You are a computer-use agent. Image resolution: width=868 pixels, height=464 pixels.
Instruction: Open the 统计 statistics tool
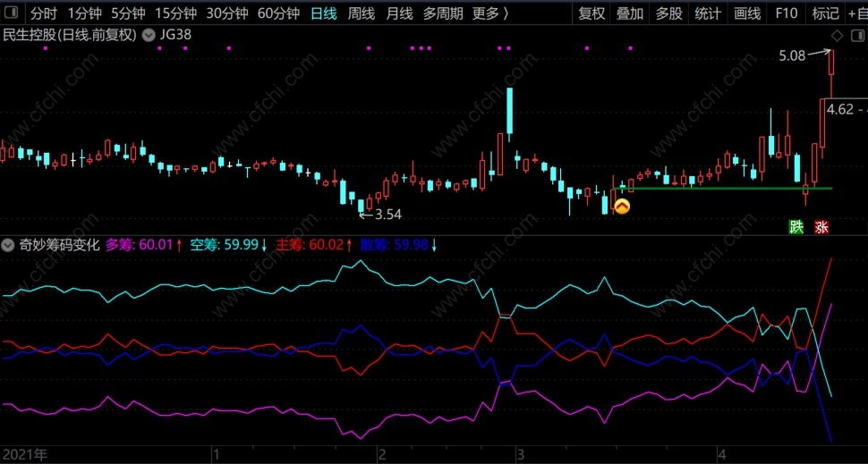pyautogui.click(x=708, y=13)
